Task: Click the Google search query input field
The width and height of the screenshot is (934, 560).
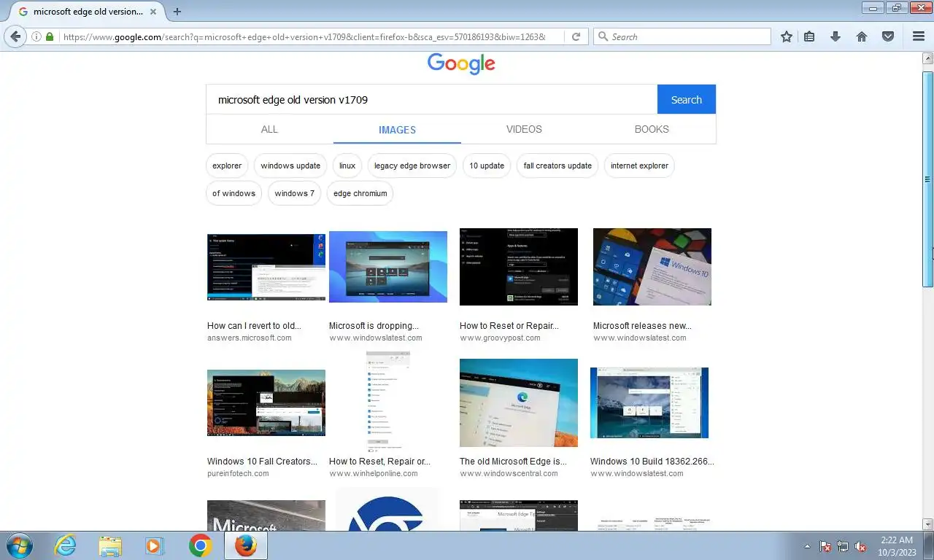Action: [432, 100]
